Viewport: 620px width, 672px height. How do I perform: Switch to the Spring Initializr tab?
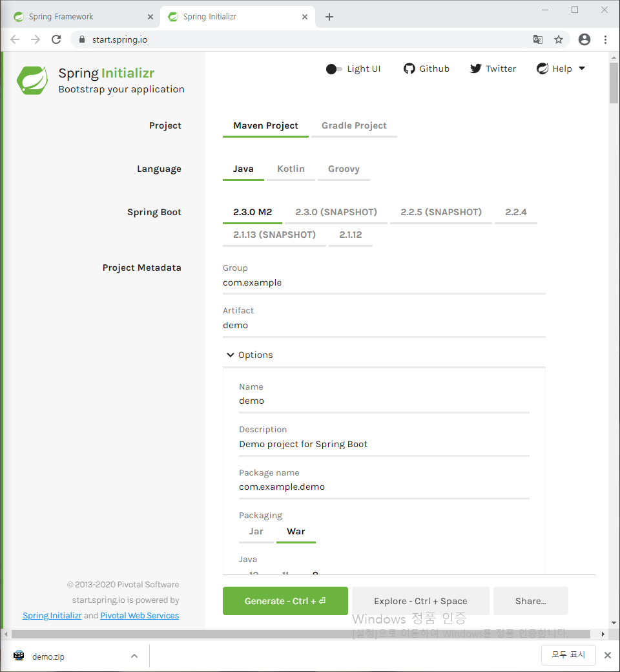tap(238, 17)
